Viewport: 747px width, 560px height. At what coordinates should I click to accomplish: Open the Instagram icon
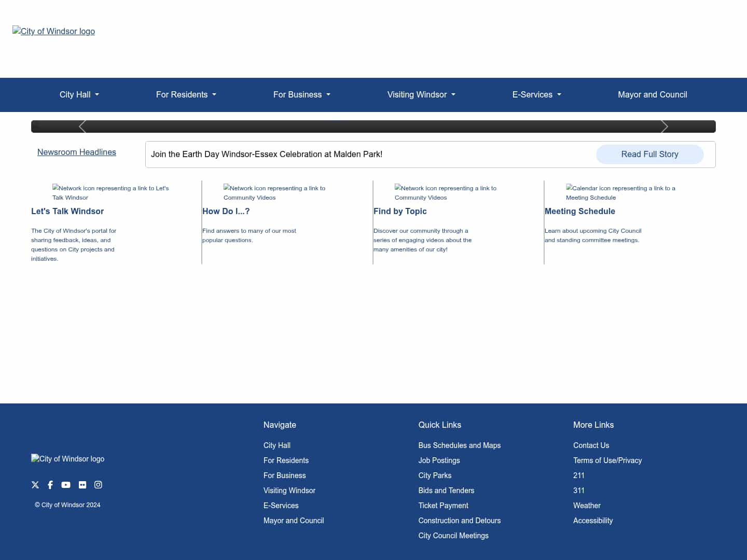(98, 485)
